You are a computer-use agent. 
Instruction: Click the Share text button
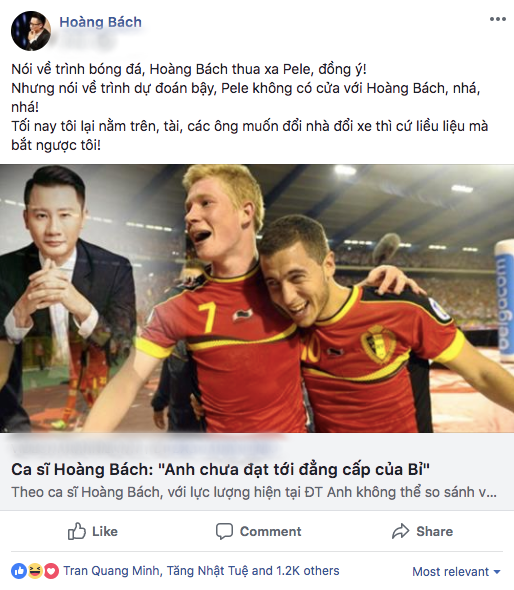[435, 531]
